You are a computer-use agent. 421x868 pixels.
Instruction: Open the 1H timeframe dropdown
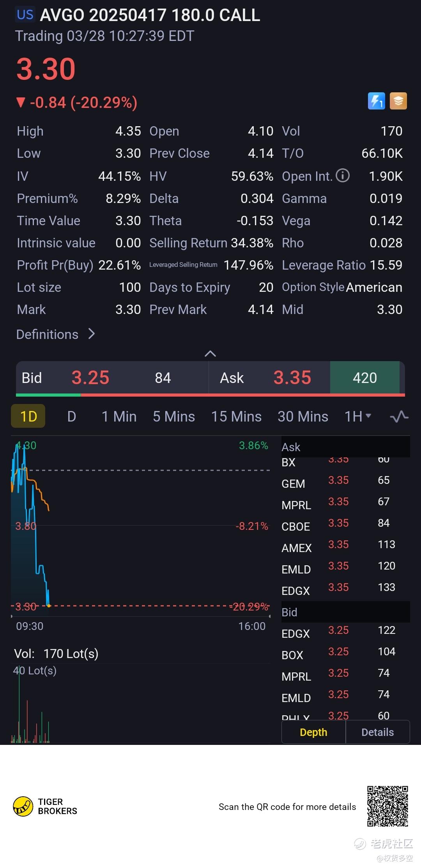pos(357,416)
